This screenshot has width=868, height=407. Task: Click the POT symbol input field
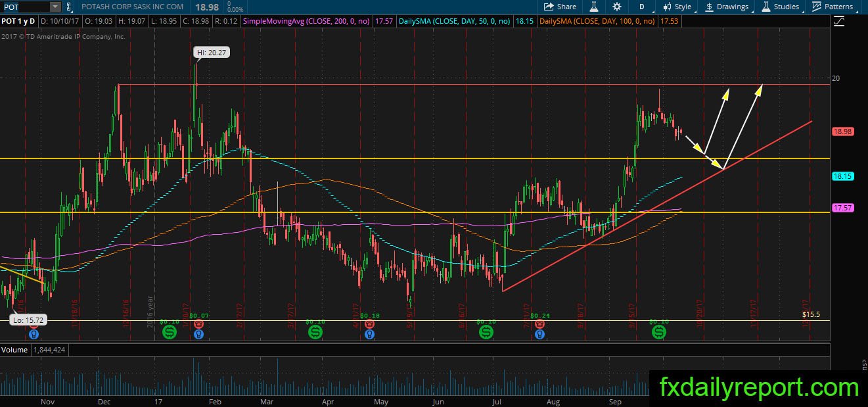[x=25, y=7]
